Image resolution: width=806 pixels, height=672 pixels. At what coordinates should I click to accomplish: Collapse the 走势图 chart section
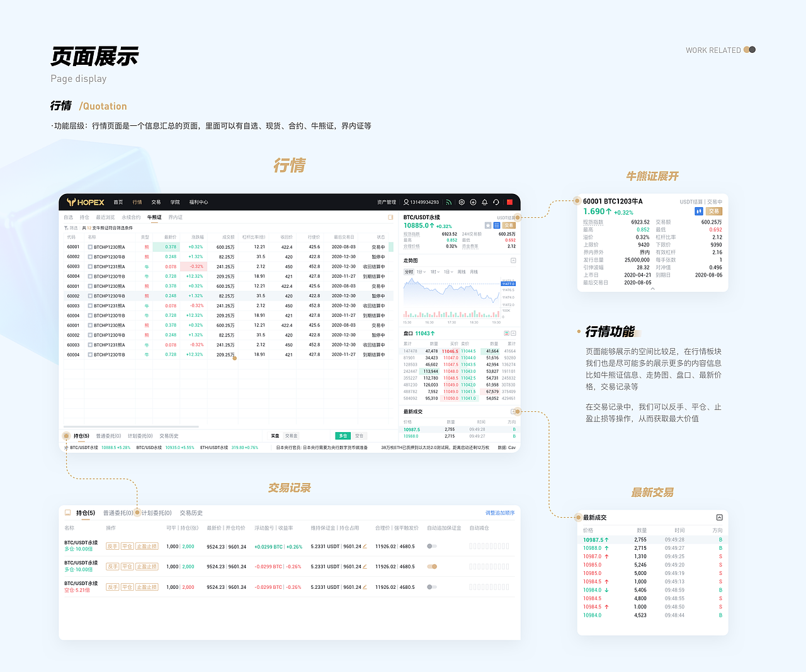pos(513,261)
